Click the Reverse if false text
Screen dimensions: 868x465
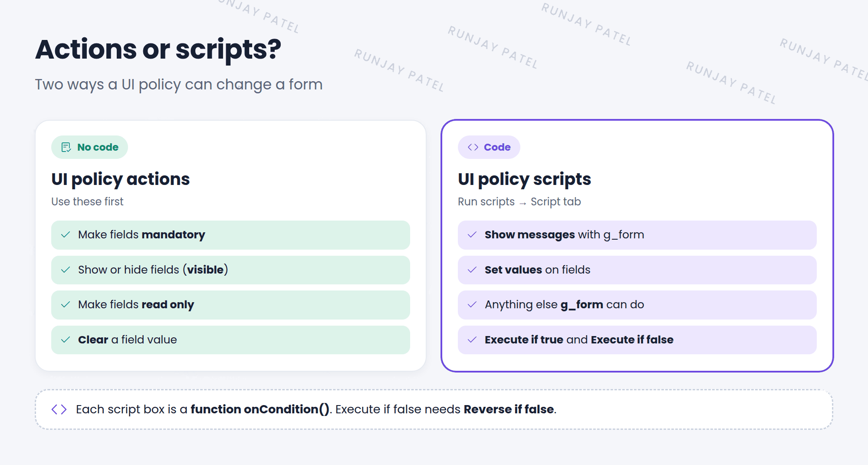pyautogui.click(x=509, y=409)
